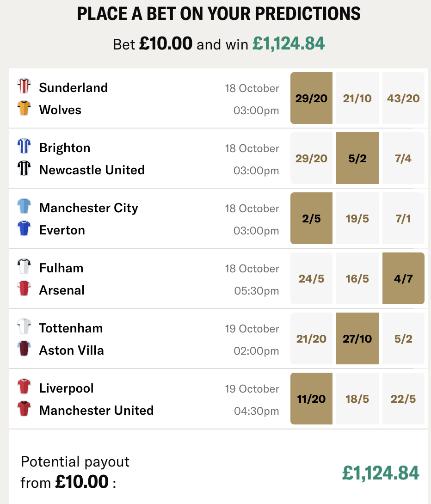The height and width of the screenshot is (504, 431).
Task: Deselect Sunderland home win at 29/20
Action: click(x=311, y=98)
